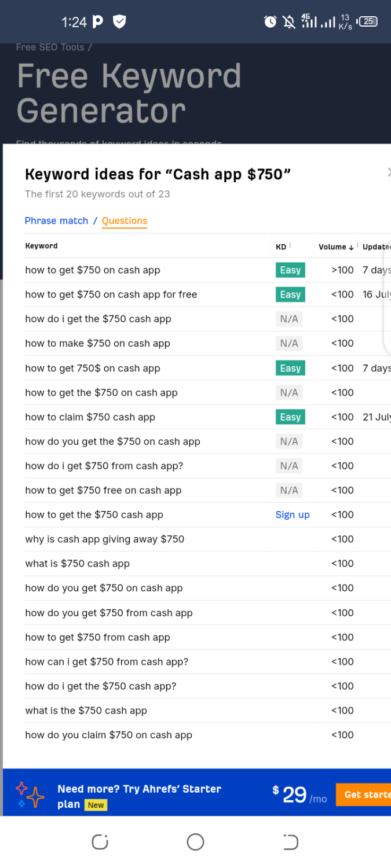
Task: Tap the New badge on Starter plan
Action: coord(96,805)
